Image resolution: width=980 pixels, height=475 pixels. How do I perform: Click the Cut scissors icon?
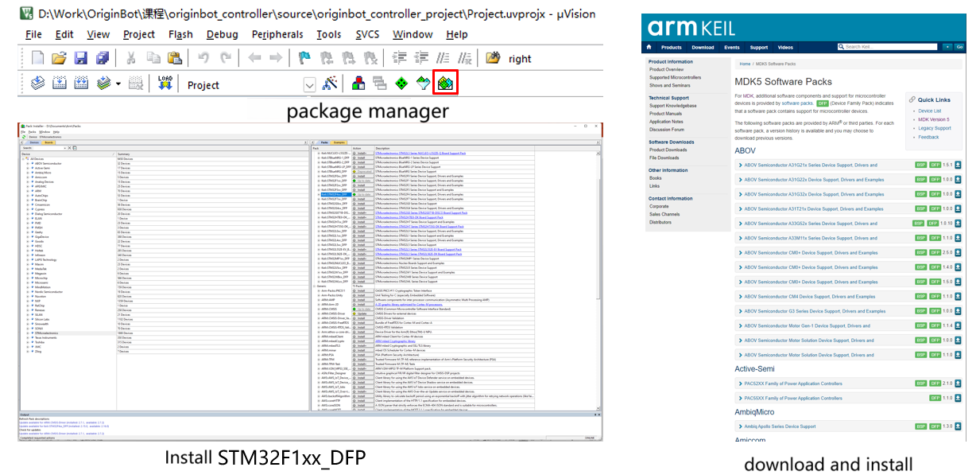(132, 58)
